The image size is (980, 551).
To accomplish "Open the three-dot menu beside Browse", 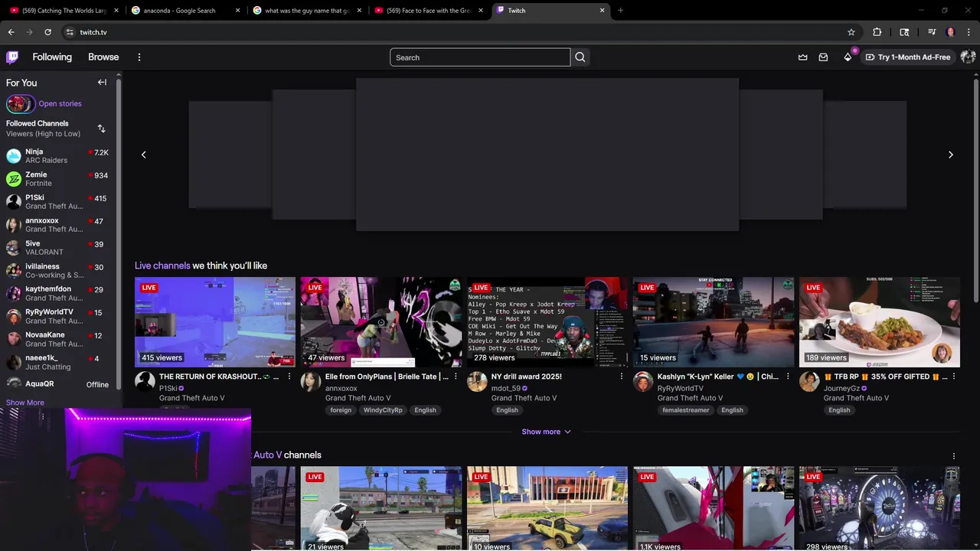I will click(139, 57).
